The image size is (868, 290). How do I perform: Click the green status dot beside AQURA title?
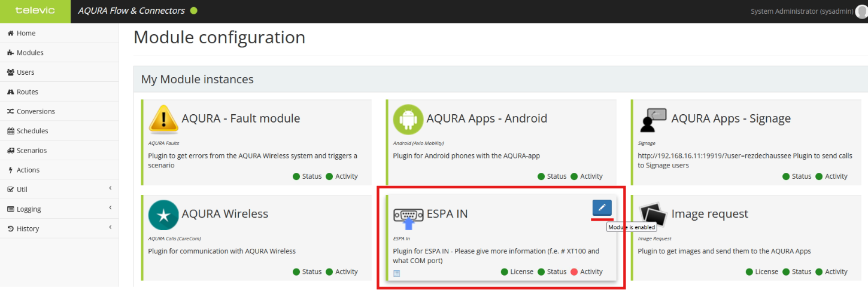193,11
